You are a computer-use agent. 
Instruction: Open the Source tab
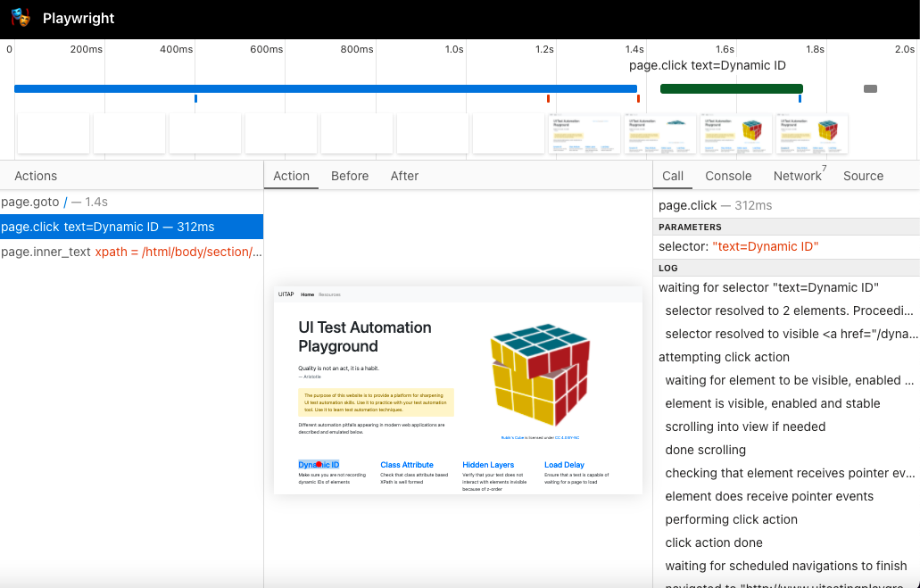(863, 176)
